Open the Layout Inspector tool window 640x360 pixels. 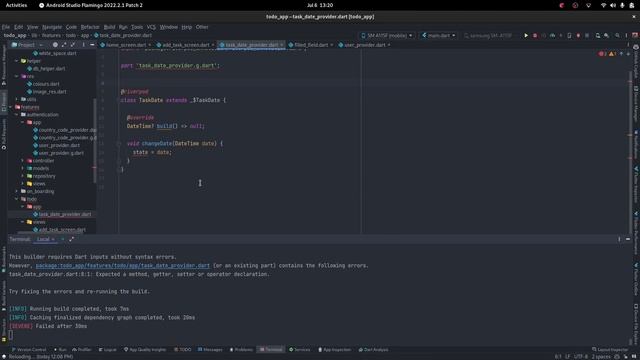coord(610,350)
